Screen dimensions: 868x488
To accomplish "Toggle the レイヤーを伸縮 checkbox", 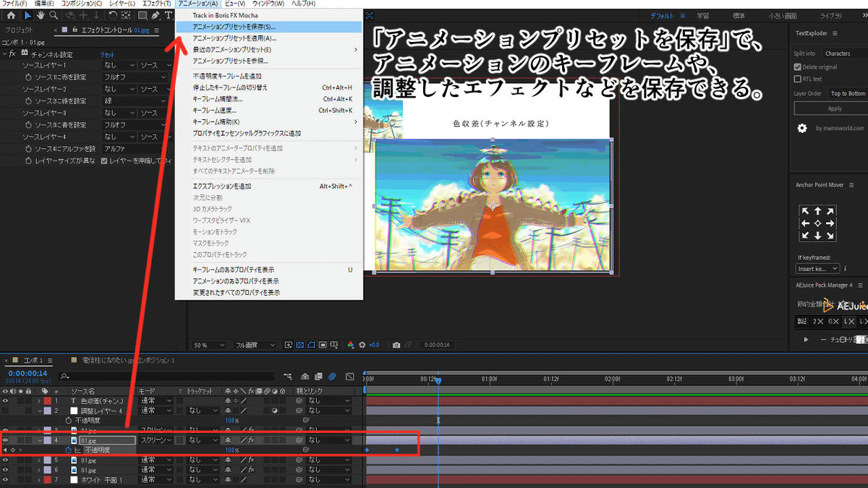I will tap(104, 160).
